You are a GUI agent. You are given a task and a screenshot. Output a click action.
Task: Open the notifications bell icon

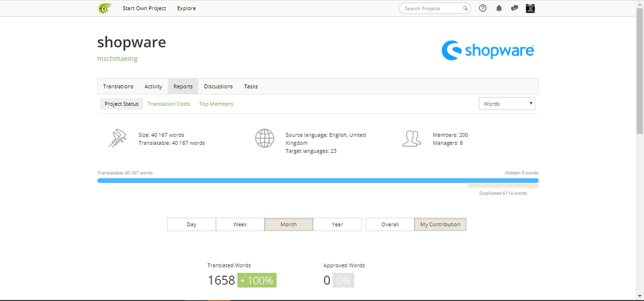(x=499, y=8)
